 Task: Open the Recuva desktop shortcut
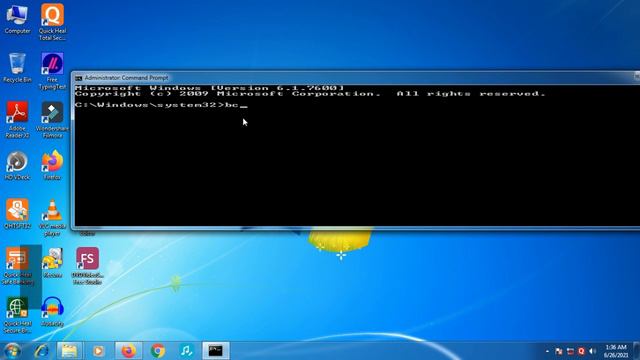click(x=52, y=263)
